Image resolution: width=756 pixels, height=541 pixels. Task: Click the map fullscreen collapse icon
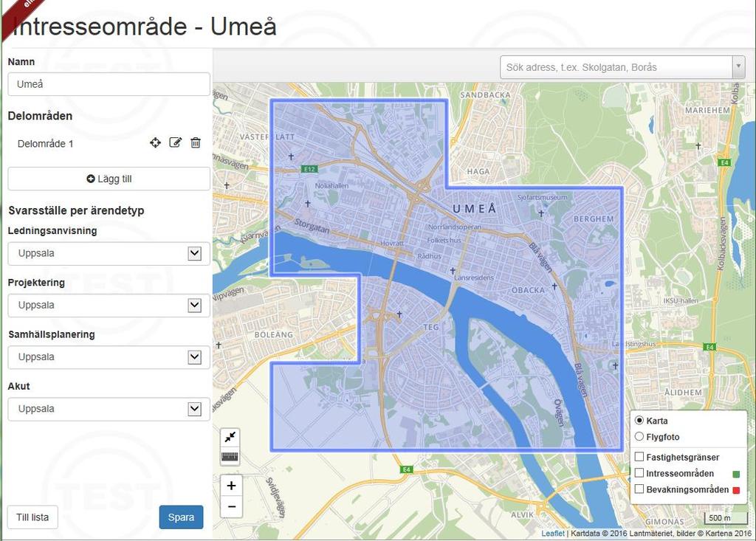tap(230, 437)
